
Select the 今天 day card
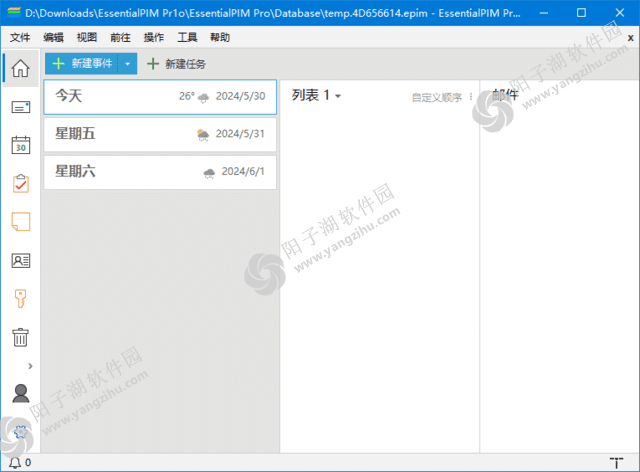[x=160, y=97]
